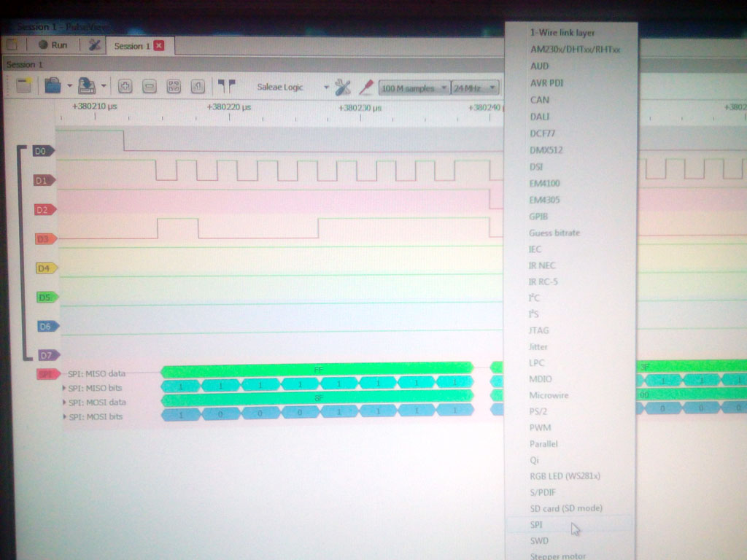Select SPI from the decoder list

537,525
